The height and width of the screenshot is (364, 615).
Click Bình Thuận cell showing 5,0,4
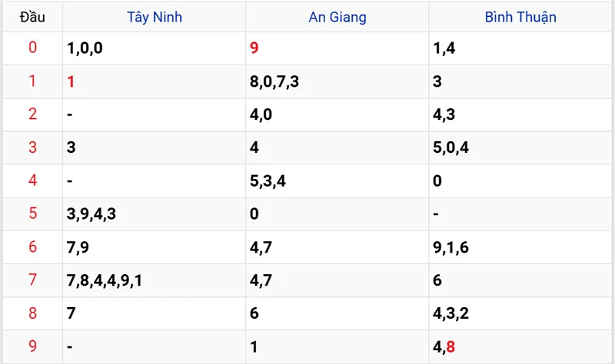[x=451, y=147]
